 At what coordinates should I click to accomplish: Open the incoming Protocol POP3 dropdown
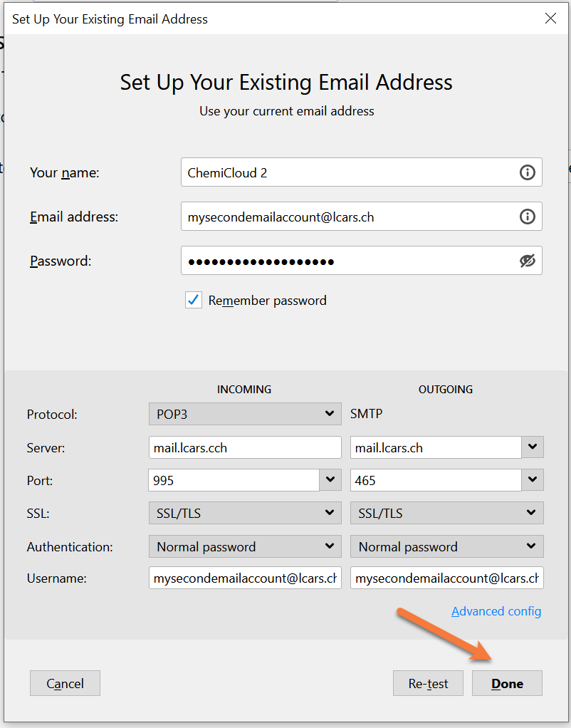point(244,414)
